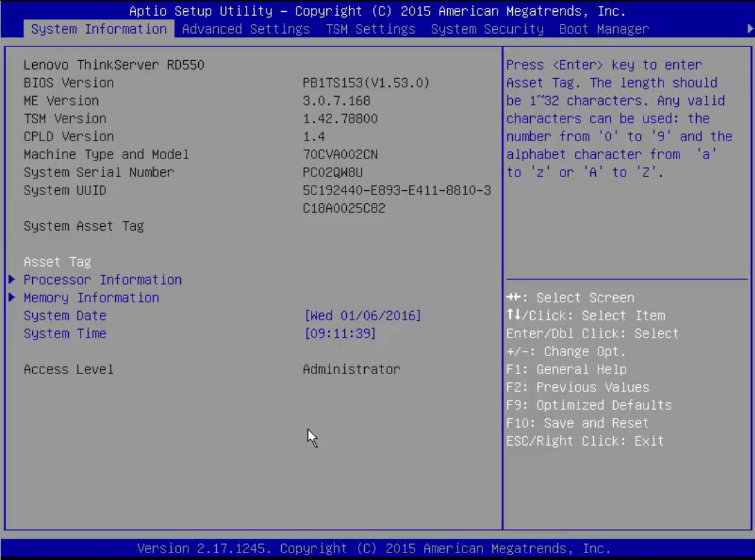This screenshot has width=755, height=560.
Task: Click serial number value PC02QW8U
Action: [333, 172]
